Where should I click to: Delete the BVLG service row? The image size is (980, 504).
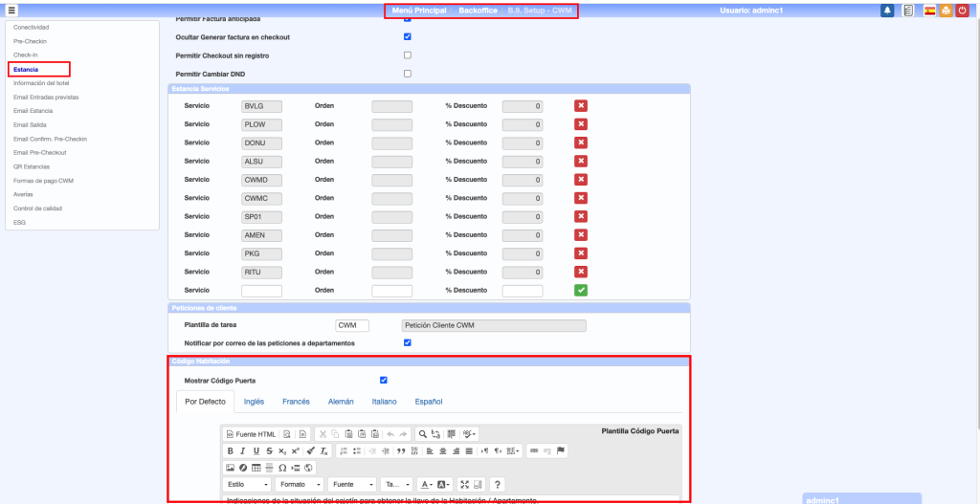(581, 106)
